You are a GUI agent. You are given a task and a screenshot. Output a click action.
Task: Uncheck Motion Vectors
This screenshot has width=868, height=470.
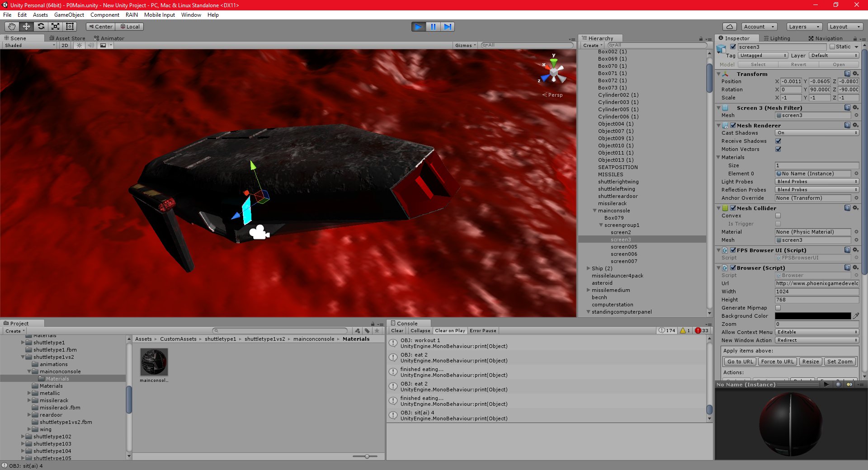coord(778,149)
